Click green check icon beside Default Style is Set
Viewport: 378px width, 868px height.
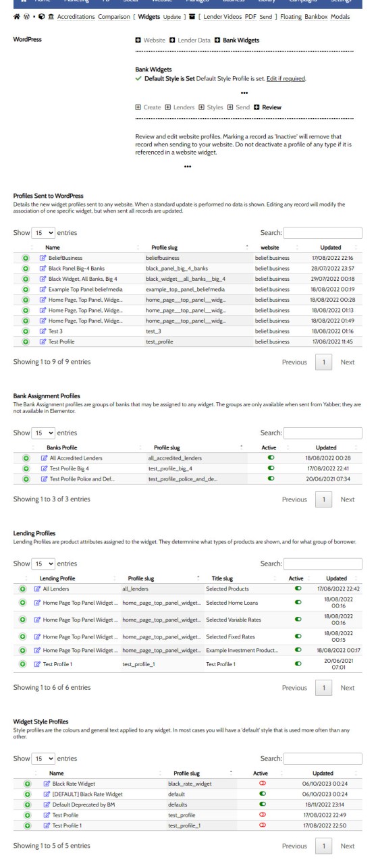click(139, 79)
